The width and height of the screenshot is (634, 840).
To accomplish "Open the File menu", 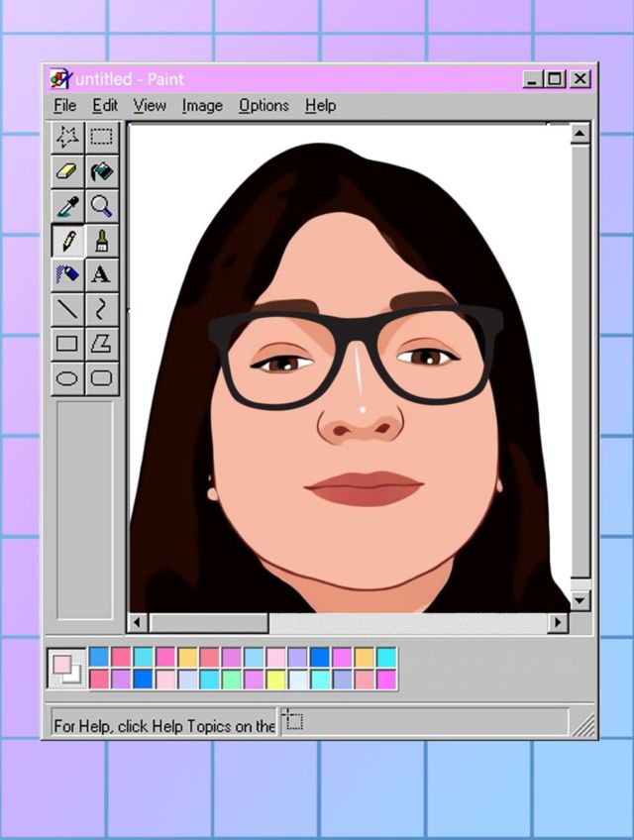I will [x=64, y=105].
